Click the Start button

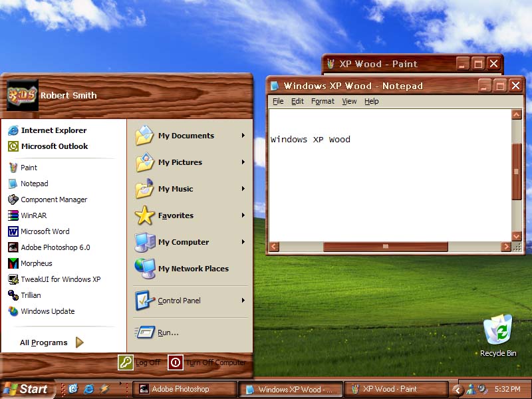coord(27,389)
